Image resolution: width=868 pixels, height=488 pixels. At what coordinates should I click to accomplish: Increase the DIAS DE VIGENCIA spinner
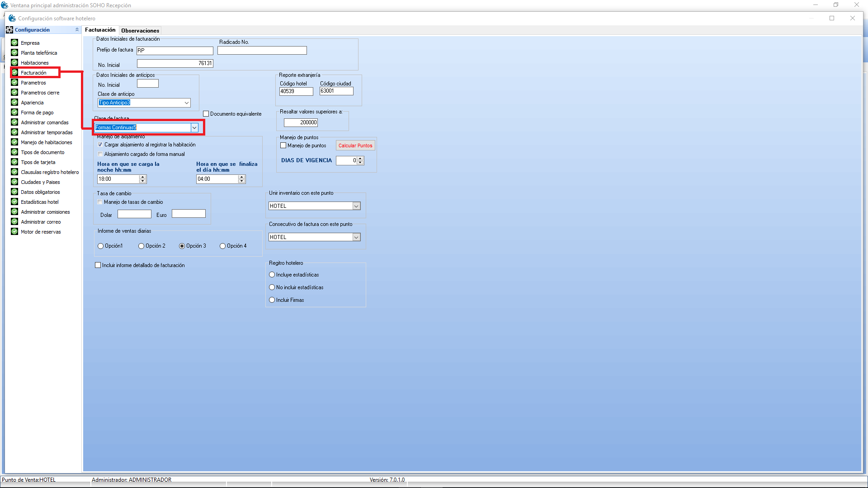pyautogui.click(x=360, y=159)
